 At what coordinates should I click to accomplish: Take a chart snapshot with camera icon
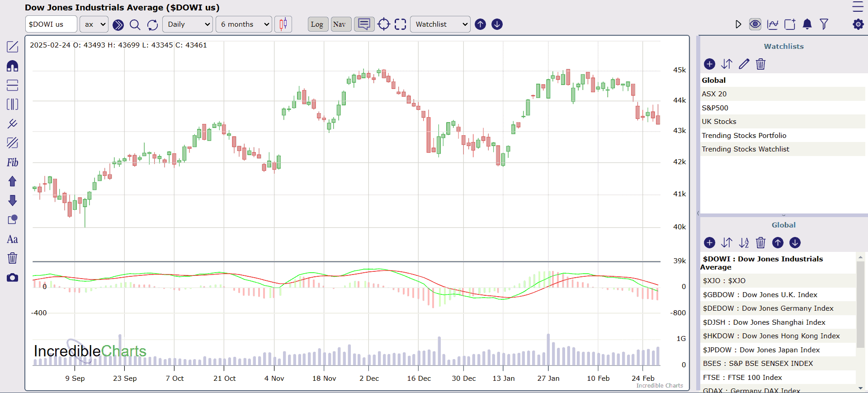[13, 277]
